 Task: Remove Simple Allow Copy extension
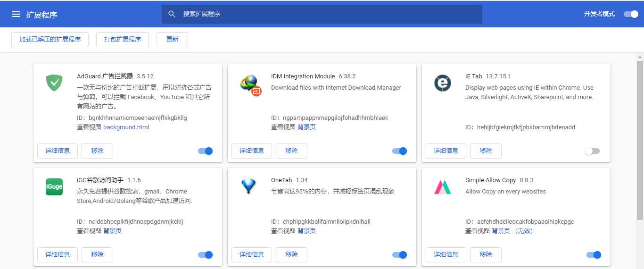point(486,255)
